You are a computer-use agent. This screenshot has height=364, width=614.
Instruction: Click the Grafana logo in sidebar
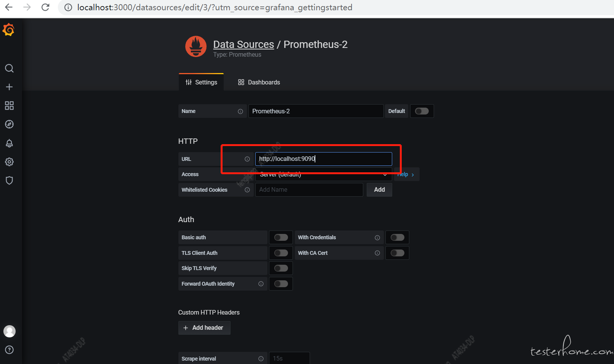(x=9, y=30)
